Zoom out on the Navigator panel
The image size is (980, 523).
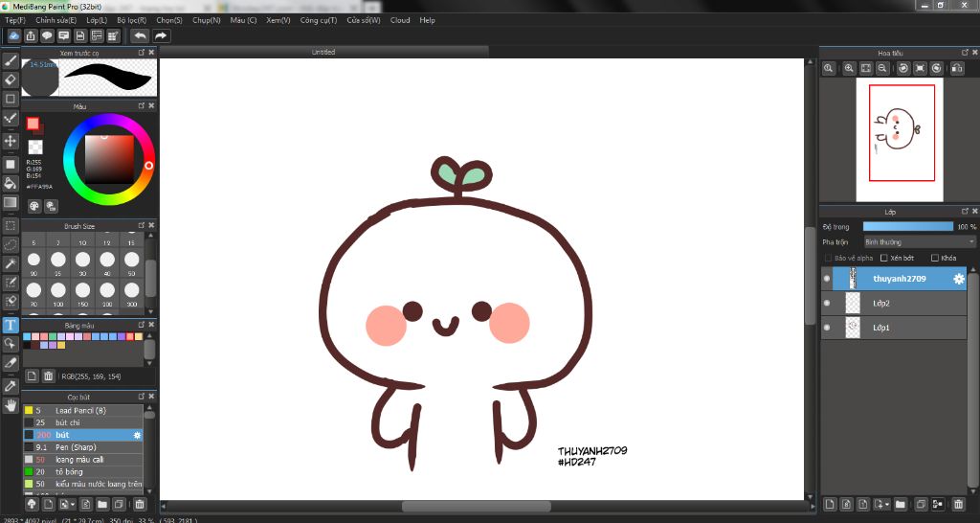[x=882, y=68]
